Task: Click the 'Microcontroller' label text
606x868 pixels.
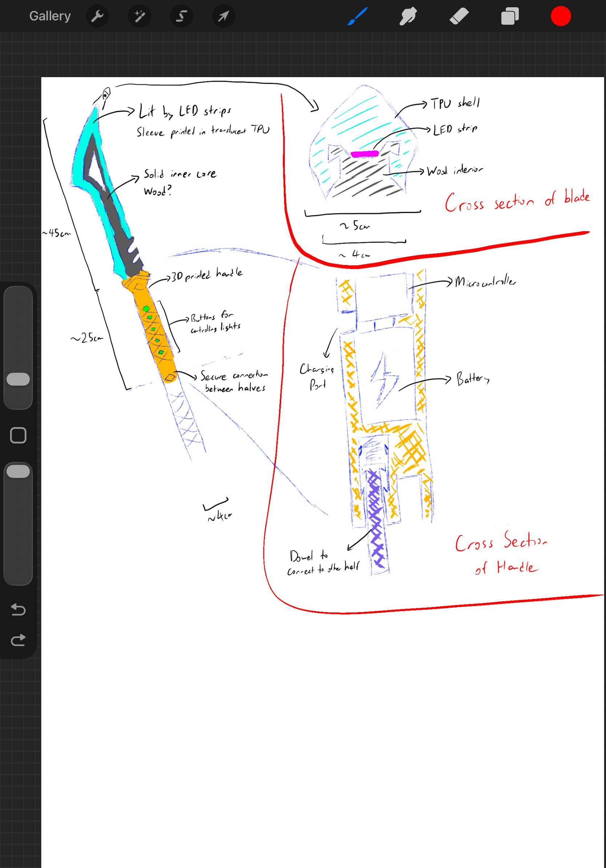Action: click(485, 282)
